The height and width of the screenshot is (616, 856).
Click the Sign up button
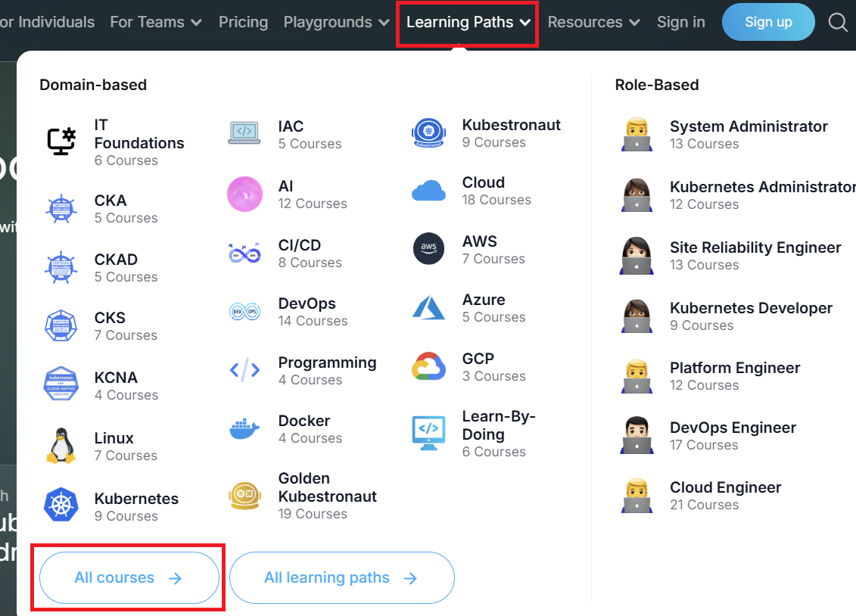coord(768,23)
